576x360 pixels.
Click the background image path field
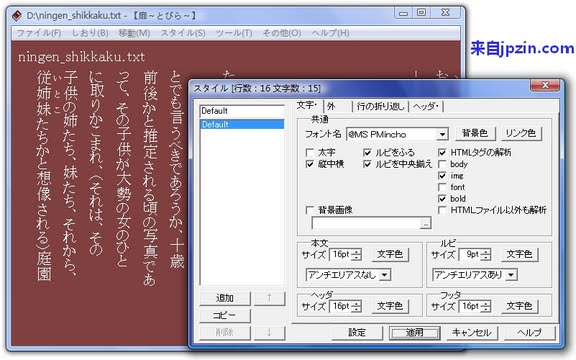(x=366, y=223)
